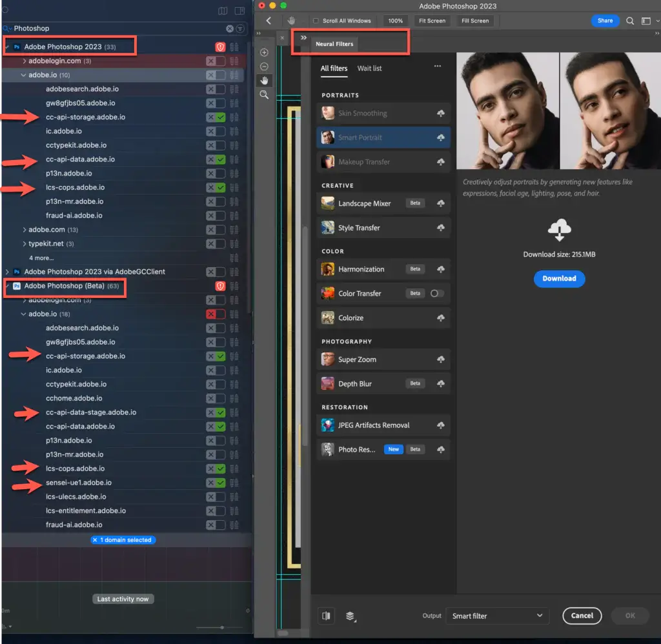Open the workspace layout icon

[646, 21]
